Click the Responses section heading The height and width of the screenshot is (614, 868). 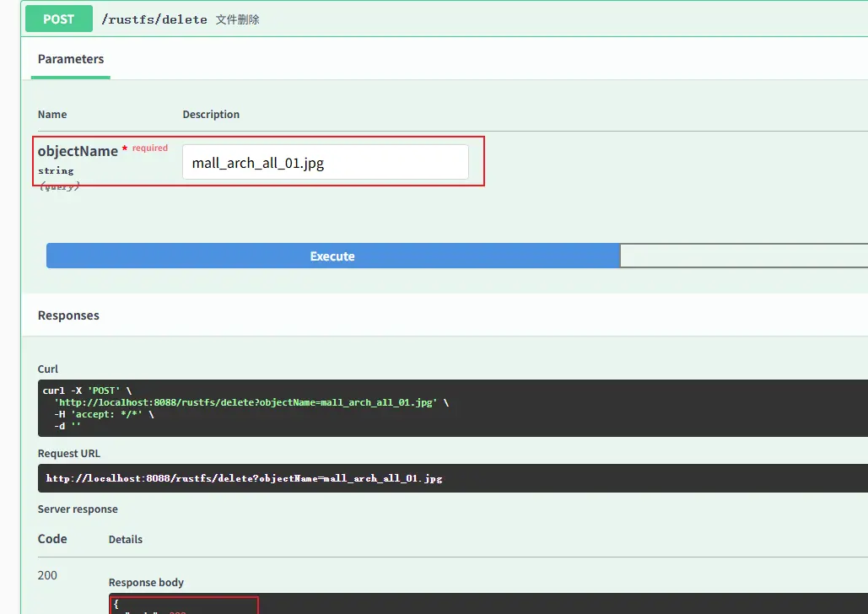(68, 315)
